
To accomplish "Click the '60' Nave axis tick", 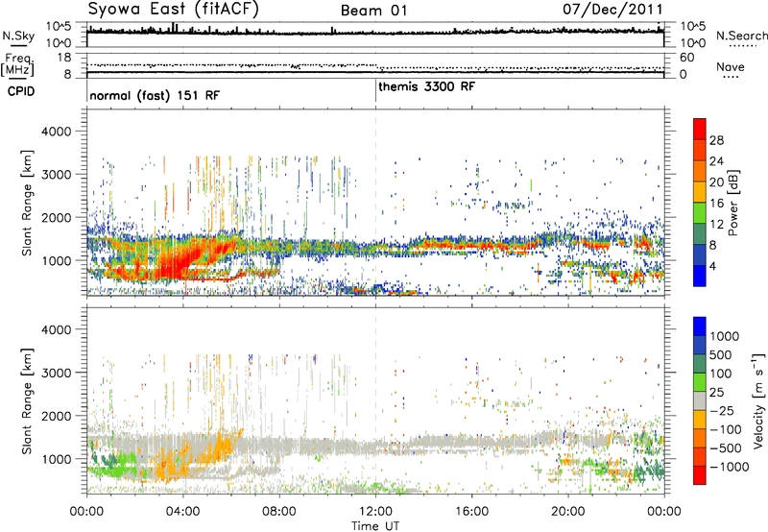I will (x=686, y=58).
